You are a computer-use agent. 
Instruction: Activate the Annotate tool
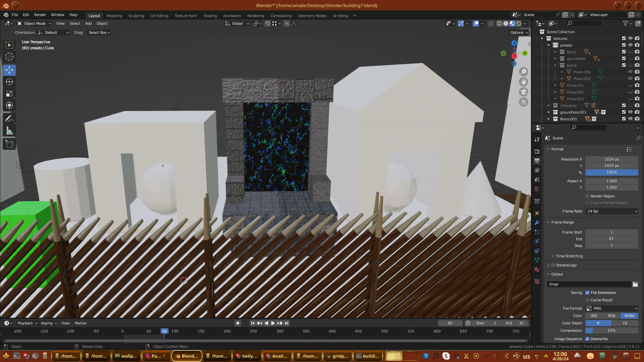9,119
